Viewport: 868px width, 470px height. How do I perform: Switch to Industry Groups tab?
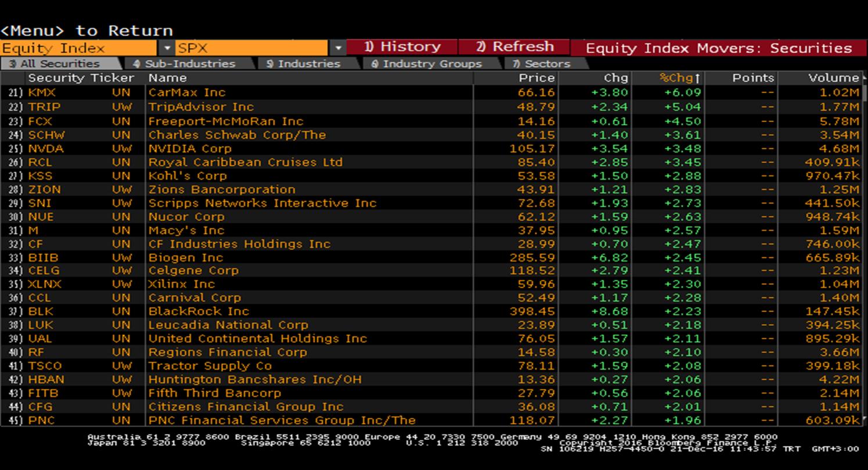426,64
